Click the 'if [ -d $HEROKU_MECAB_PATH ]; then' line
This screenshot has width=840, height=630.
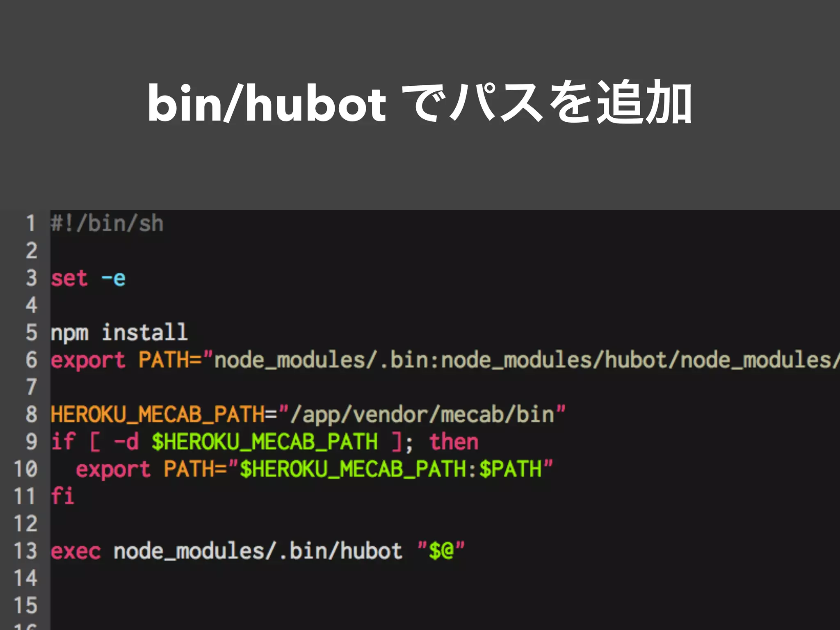click(x=265, y=442)
